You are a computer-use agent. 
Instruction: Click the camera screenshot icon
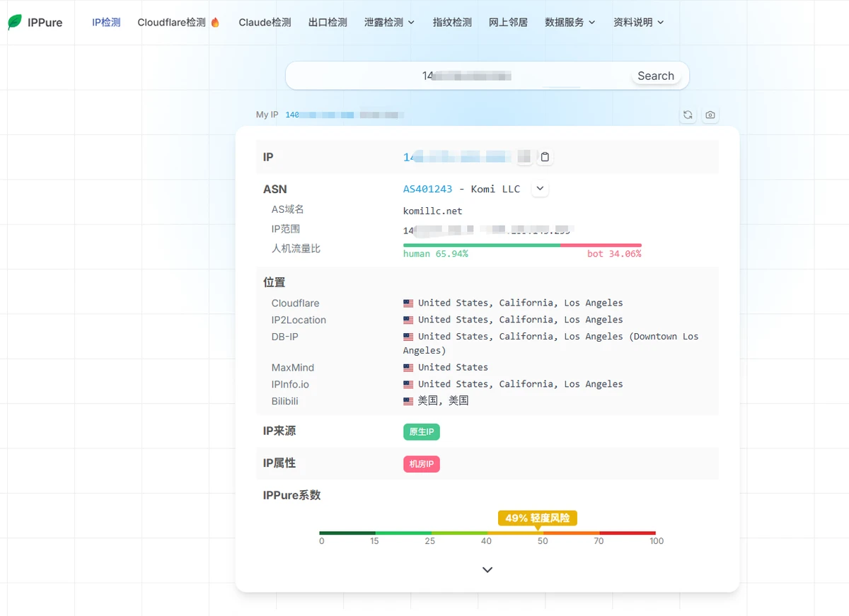[710, 115]
